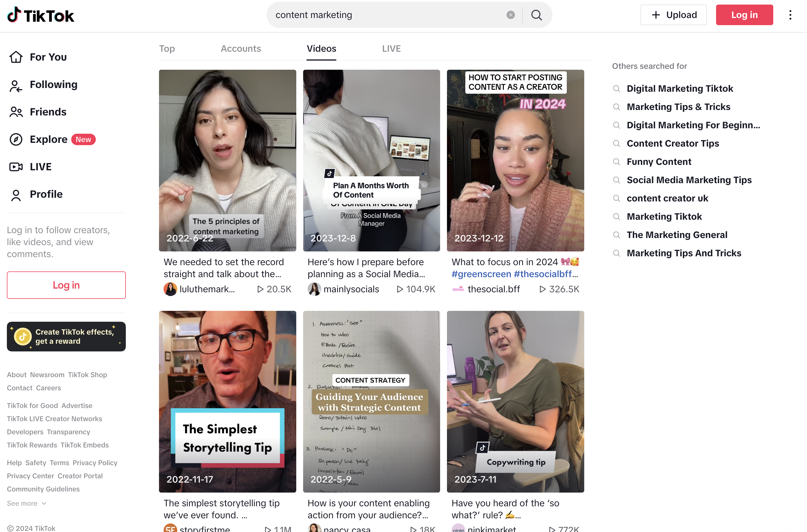Open Friends from the sidebar
The height and width of the screenshot is (532, 807).
pos(48,112)
